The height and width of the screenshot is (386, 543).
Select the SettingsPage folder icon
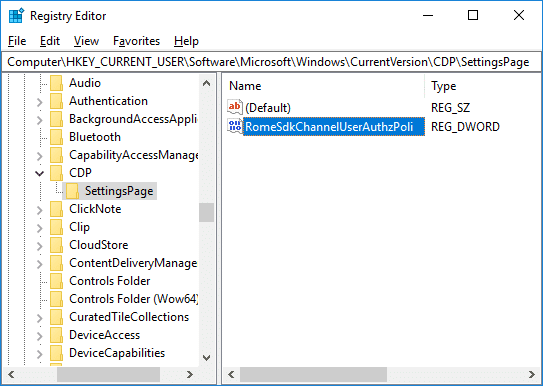pos(72,191)
